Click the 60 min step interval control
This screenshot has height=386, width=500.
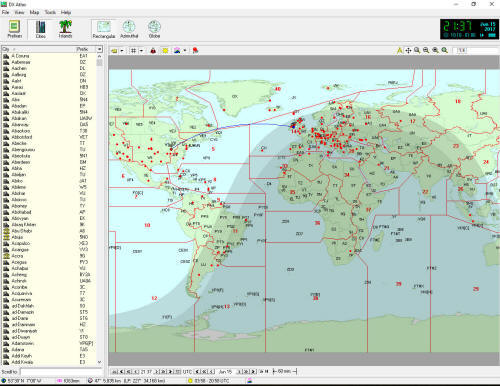click(x=285, y=371)
